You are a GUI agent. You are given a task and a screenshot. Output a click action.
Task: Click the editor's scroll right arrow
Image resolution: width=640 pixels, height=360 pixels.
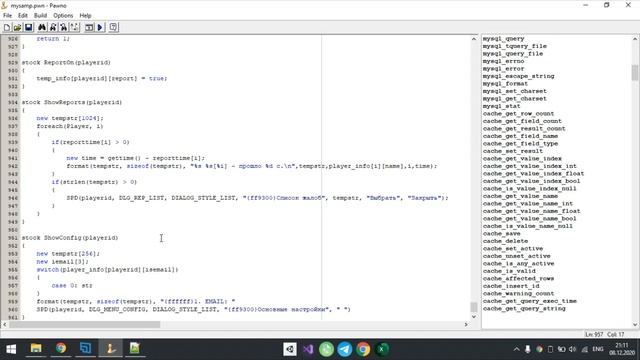pos(466,324)
